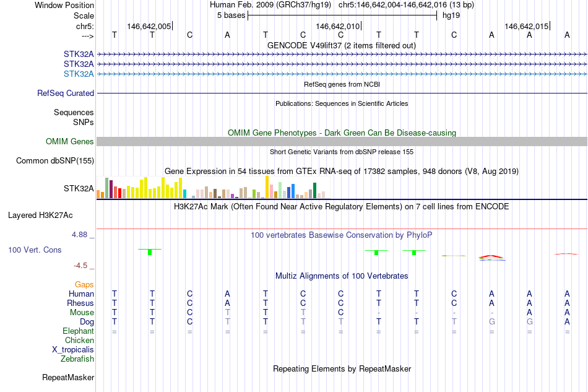Open Short Genetic Variants from dbSNP title
Screen dimensions: 588x392
coord(342,152)
